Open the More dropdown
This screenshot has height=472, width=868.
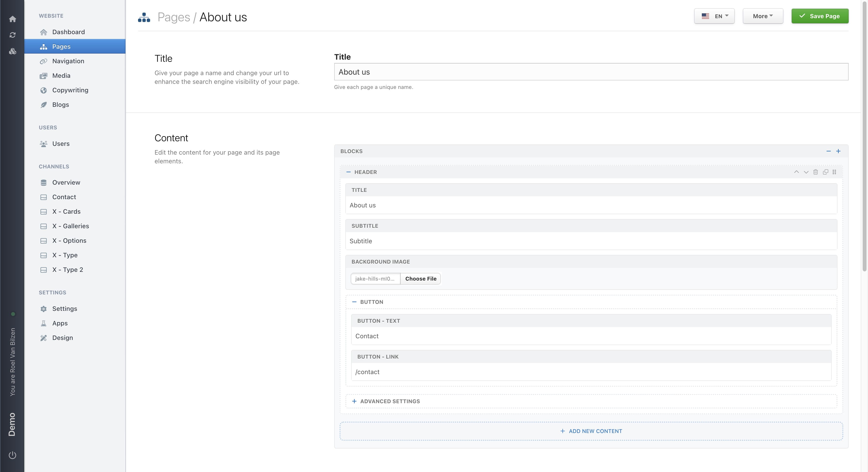763,16
